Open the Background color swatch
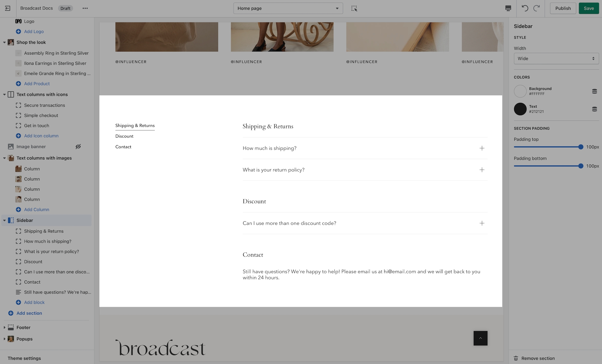Screen dimensions: 602x364 click(520, 91)
